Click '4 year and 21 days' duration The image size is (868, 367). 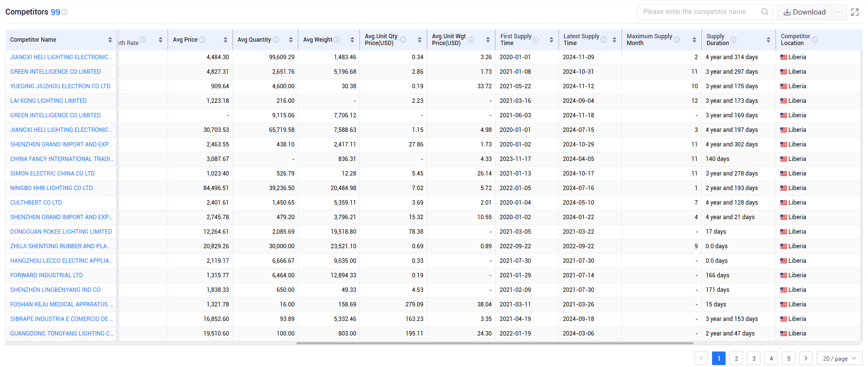[x=730, y=217]
